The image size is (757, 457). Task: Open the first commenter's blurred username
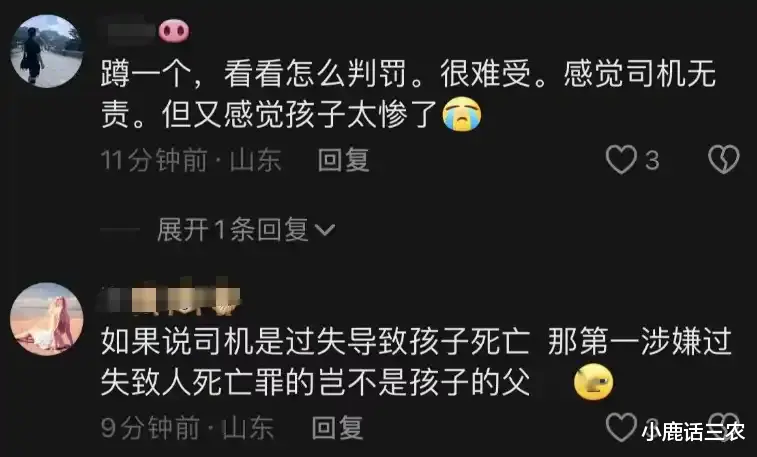pos(128,31)
